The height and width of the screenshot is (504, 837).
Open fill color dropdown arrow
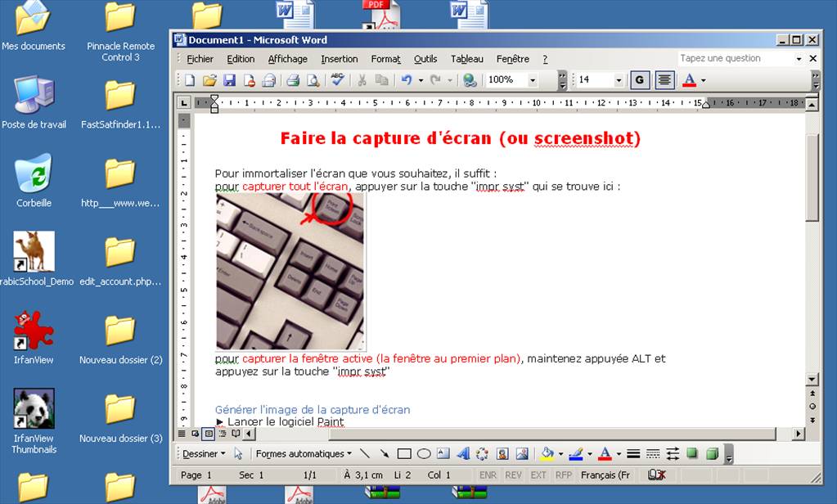tap(560, 454)
